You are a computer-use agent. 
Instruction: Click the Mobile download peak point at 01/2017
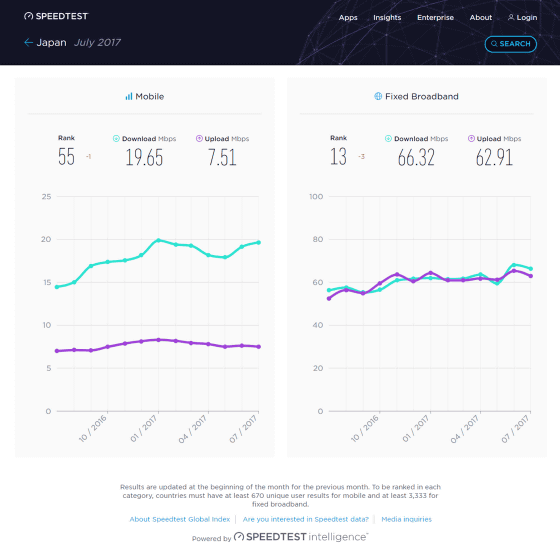click(158, 240)
